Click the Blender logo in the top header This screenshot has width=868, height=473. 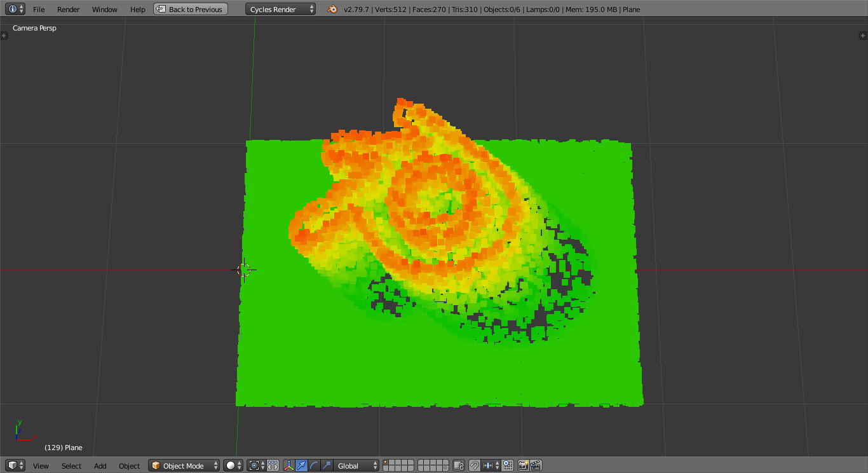coord(332,9)
